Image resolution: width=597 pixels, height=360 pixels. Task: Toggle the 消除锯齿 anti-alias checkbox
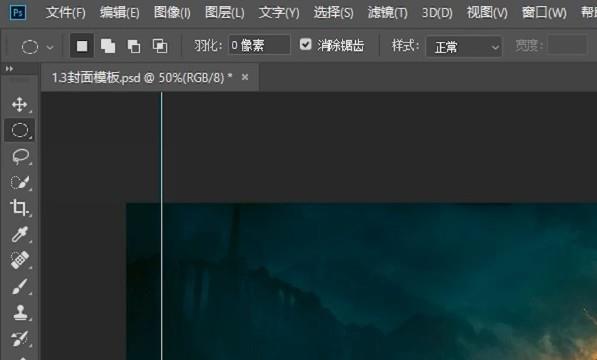click(x=305, y=45)
